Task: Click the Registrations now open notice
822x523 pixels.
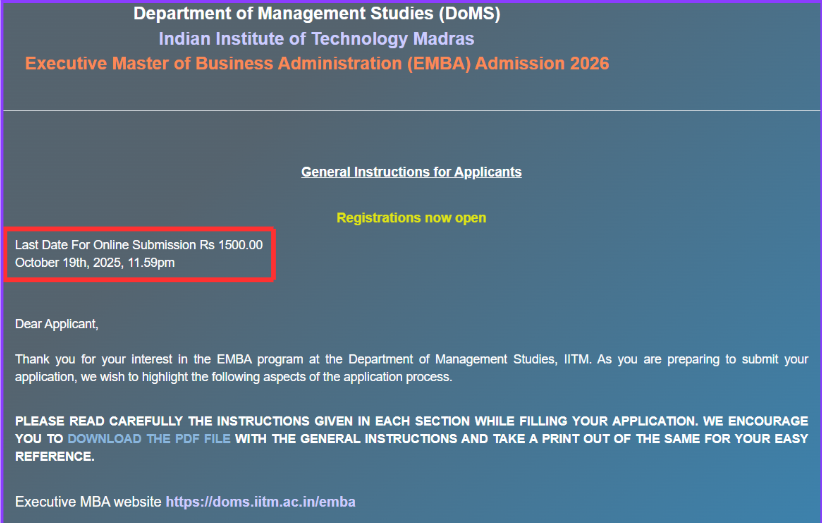Action: coord(411,217)
